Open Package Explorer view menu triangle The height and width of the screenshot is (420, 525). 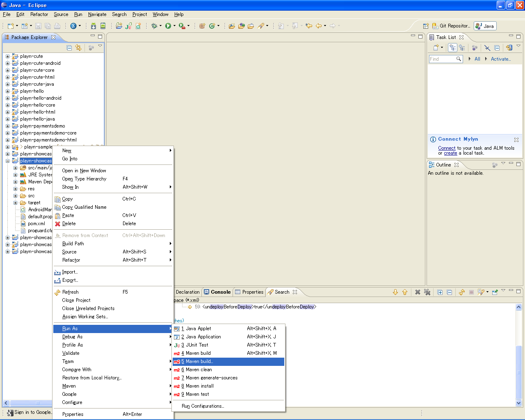pos(100,46)
